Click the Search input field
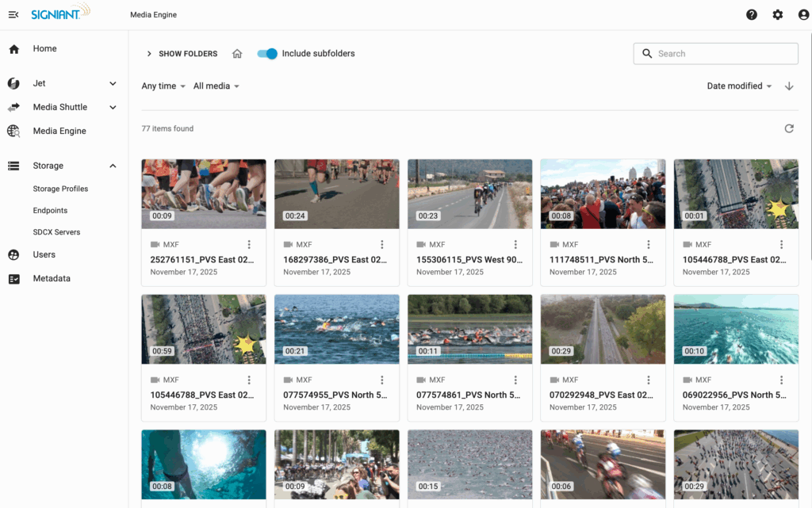Screen dimensions: 812x508 point(723,54)
